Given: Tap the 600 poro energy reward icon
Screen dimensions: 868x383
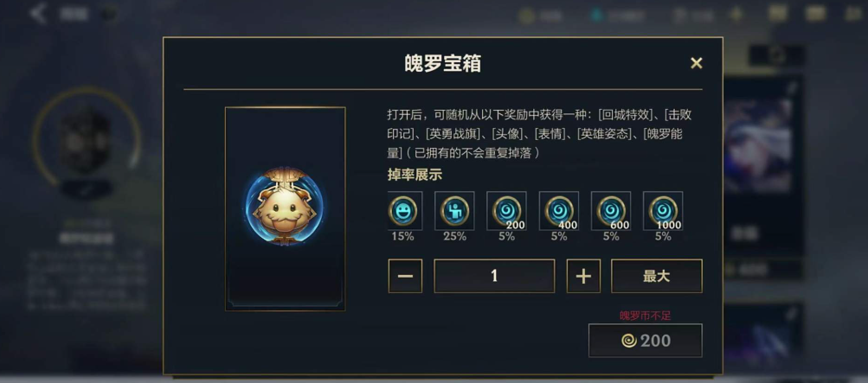Looking at the screenshot, I should [x=611, y=211].
